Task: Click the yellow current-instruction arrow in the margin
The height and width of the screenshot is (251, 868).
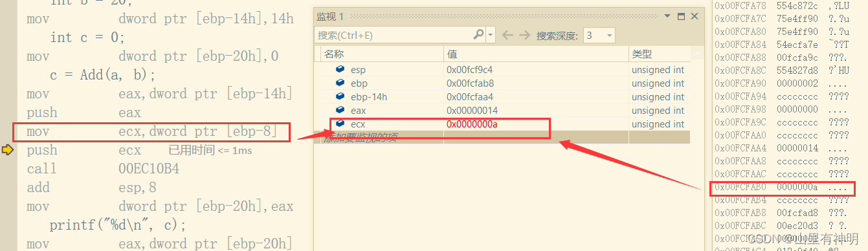Action: pos(8,150)
